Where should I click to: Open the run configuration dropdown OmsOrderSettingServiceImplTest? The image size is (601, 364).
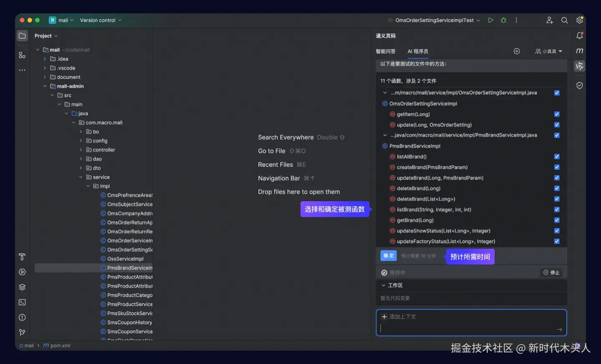click(x=434, y=20)
